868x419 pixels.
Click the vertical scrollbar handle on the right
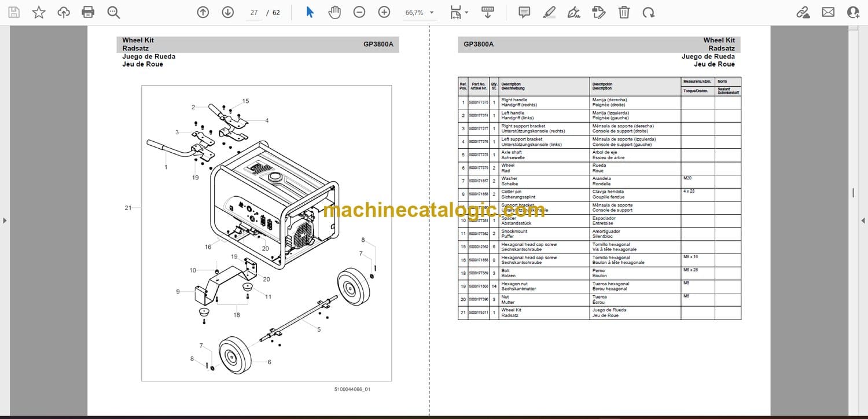[x=853, y=192]
